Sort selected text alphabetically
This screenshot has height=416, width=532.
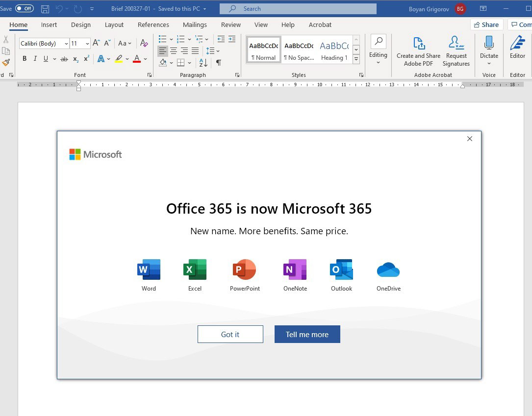point(203,63)
